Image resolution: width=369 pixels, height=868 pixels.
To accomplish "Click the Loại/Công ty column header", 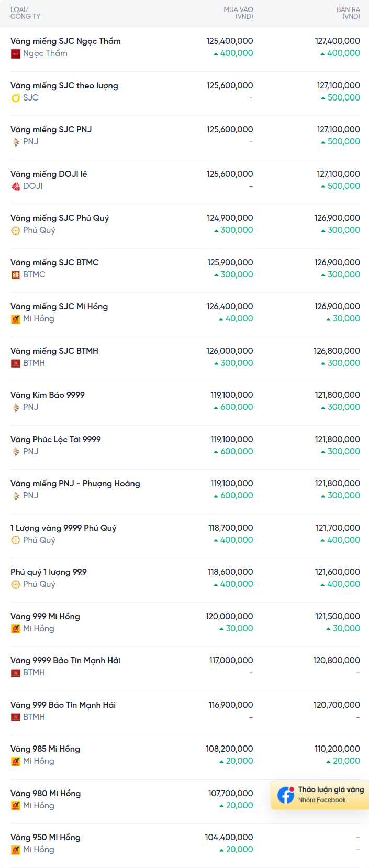I will click(25, 13).
